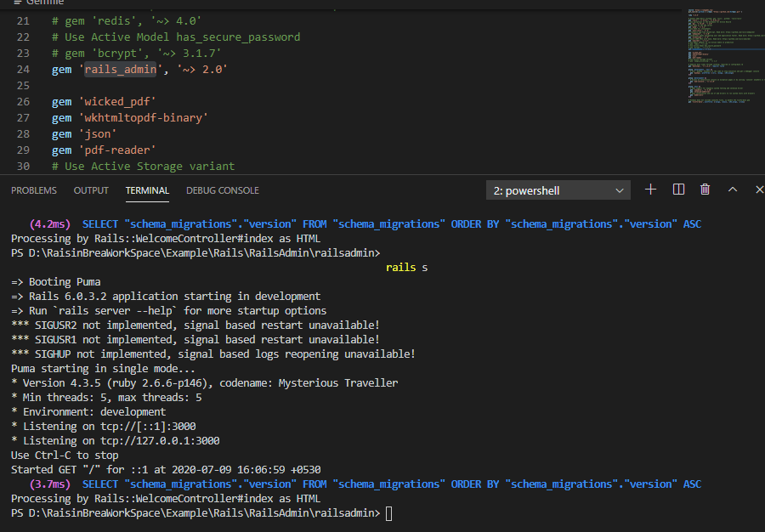Select the TERMINAL tab
This screenshot has width=765, height=532.
point(147,190)
